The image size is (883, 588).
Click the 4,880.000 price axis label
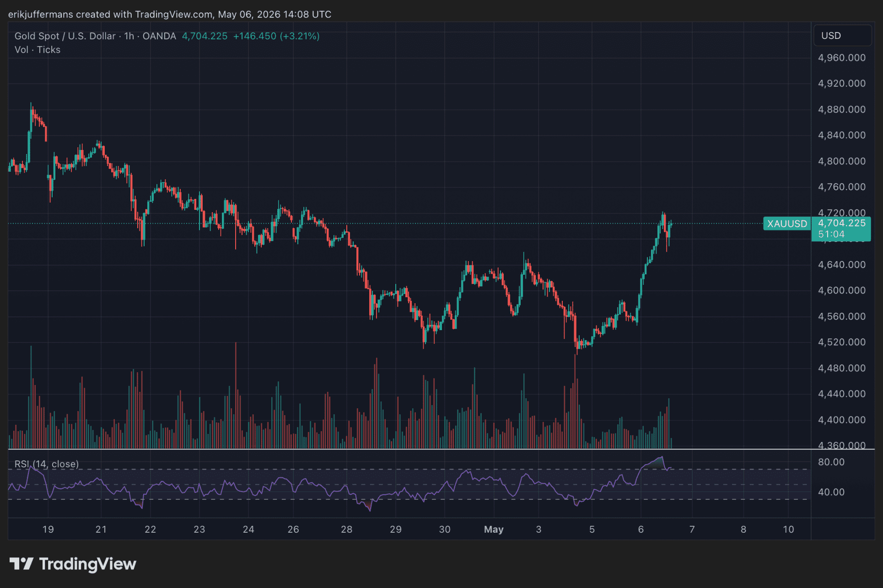[842, 109]
